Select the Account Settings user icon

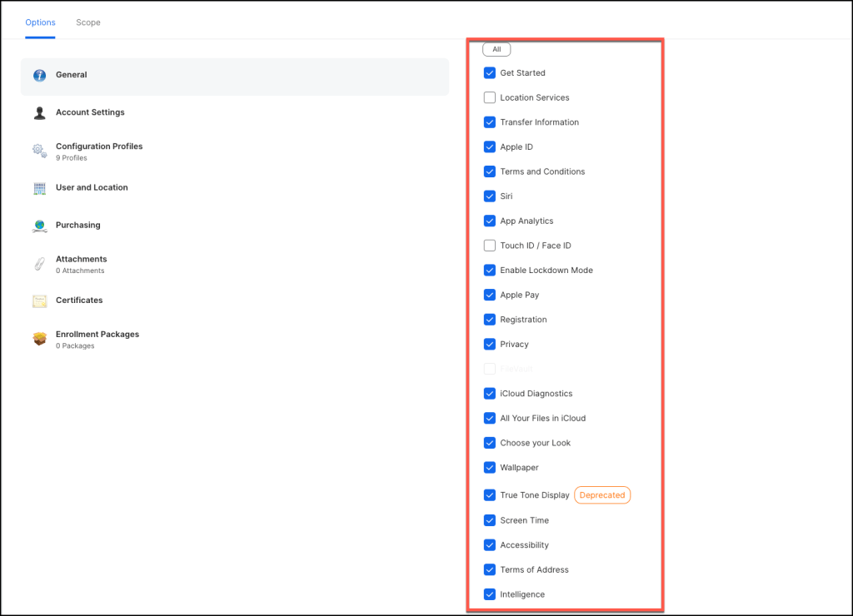[39, 113]
